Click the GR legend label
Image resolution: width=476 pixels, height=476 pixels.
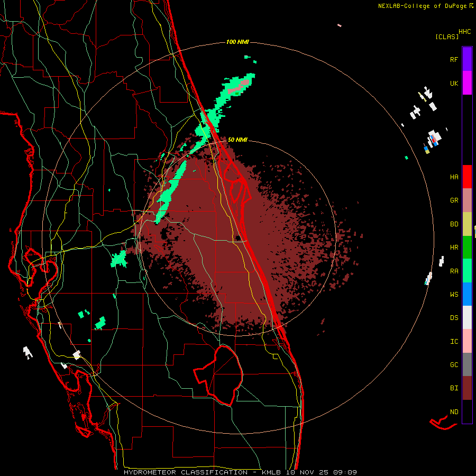pyautogui.click(x=454, y=200)
